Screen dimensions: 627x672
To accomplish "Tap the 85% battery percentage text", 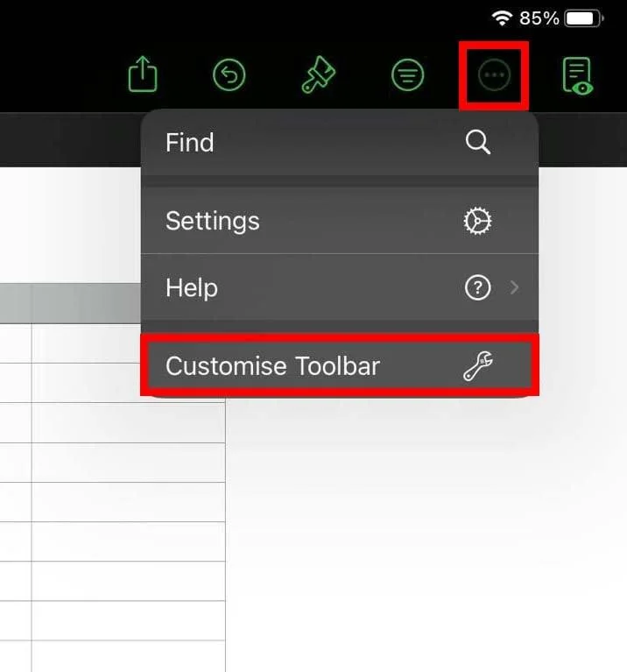I will [x=539, y=18].
